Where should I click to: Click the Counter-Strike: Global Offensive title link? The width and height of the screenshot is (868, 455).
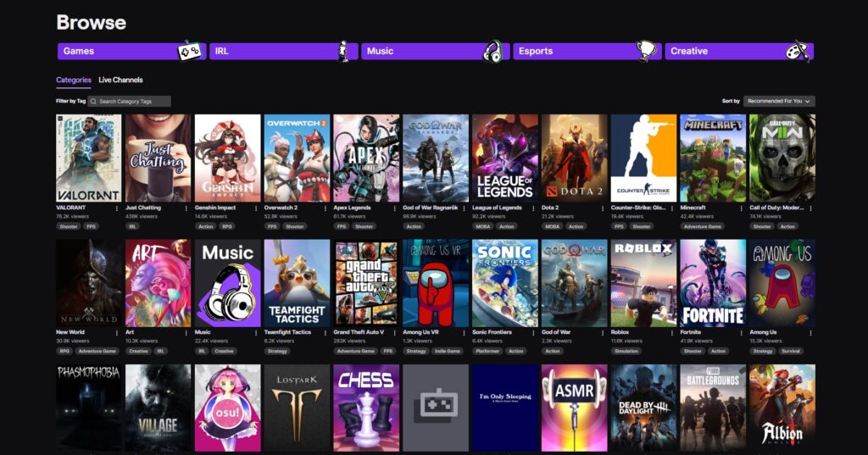[x=638, y=208]
